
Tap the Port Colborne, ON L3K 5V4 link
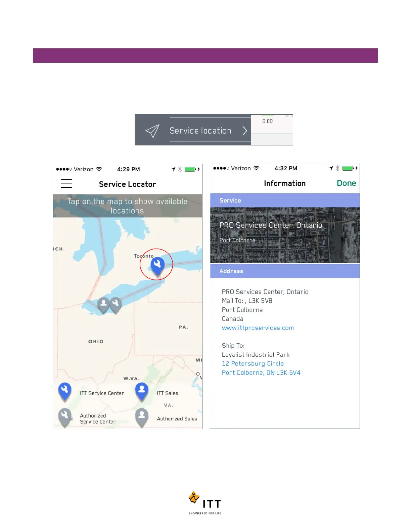(x=261, y=372)
